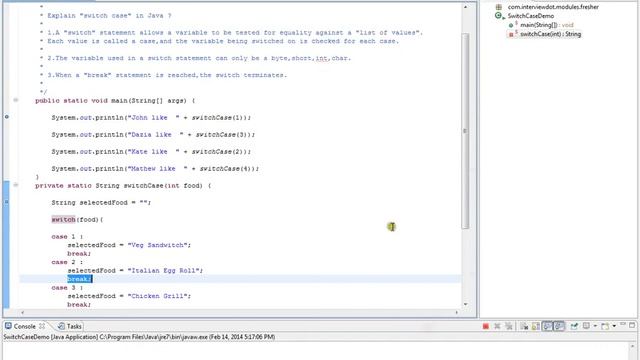This screenshot has width=640, height=360.
Task: Click the highlighted "switch" keyword in the code
Action: pyautogui.click(x=63, y=220)
